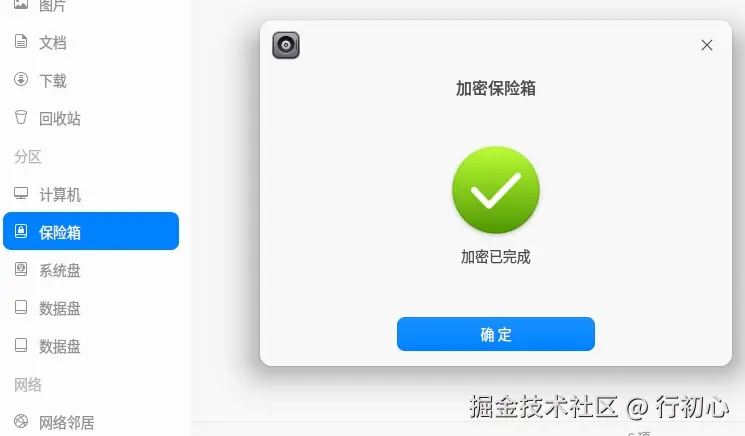This screenshot has height=436, width=745.
Task: Click the 图片 pictures icon in sidebar
Action: click(21, 5)
